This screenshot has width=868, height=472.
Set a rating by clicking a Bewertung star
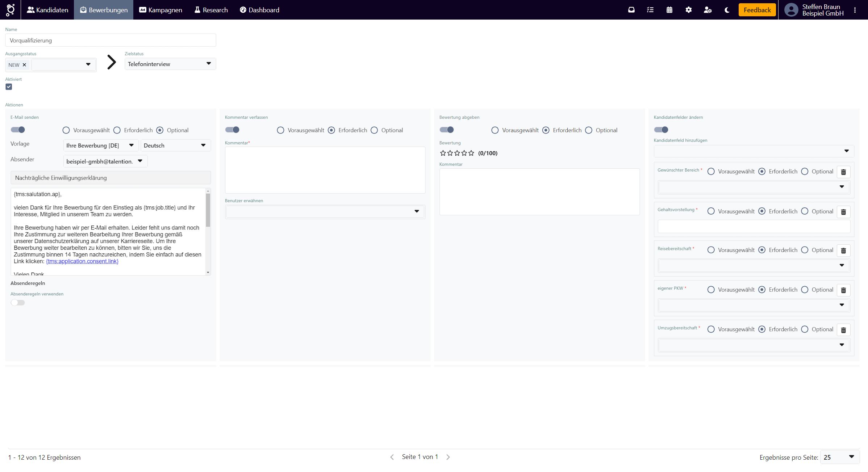coord(457,153)
